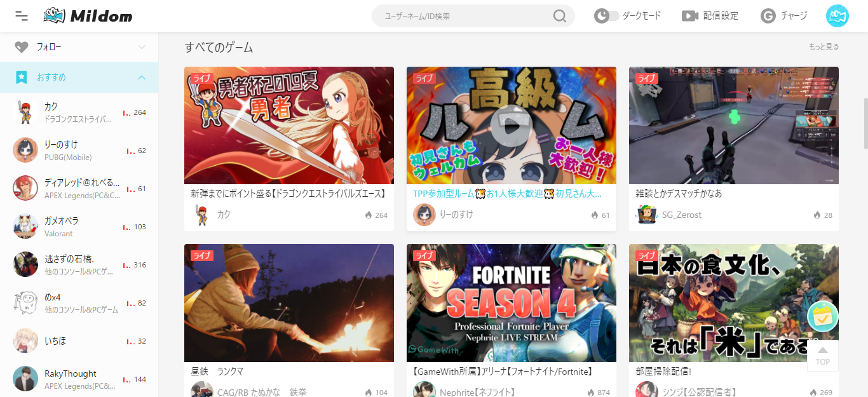
Task: Open いちほ's avatar in the sidebar
Action: point(25,340)
